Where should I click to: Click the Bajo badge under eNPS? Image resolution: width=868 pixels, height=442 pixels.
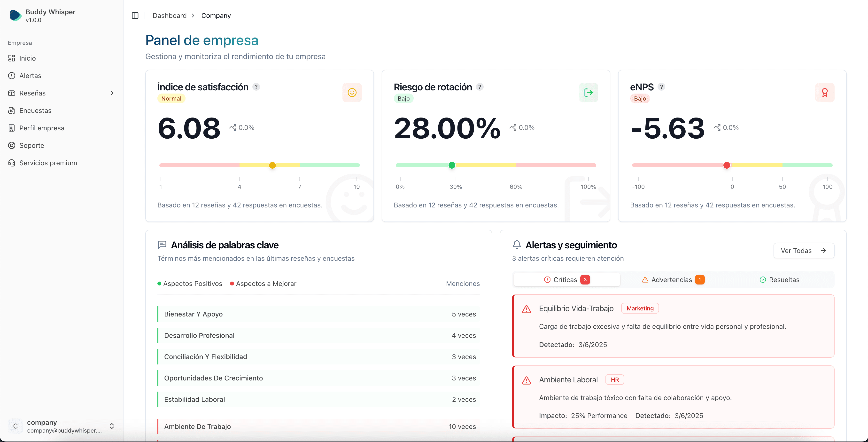click(640, 98)
